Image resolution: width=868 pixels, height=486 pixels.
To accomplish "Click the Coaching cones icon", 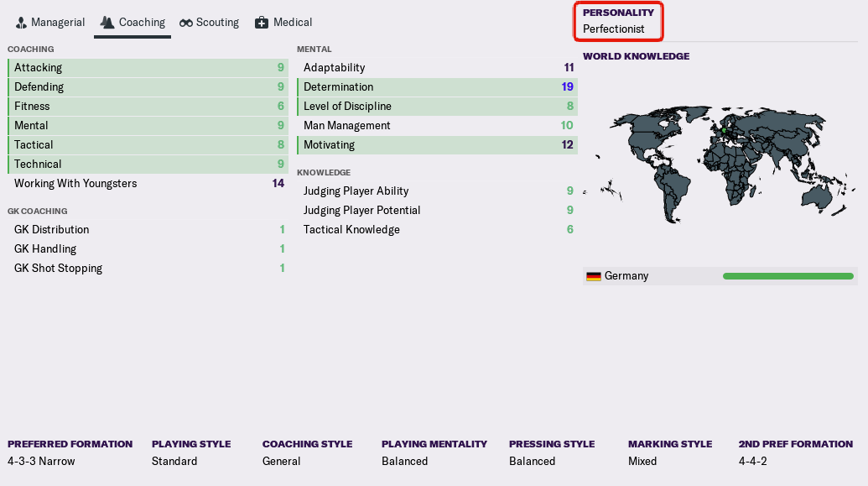I will pos(107,22).
